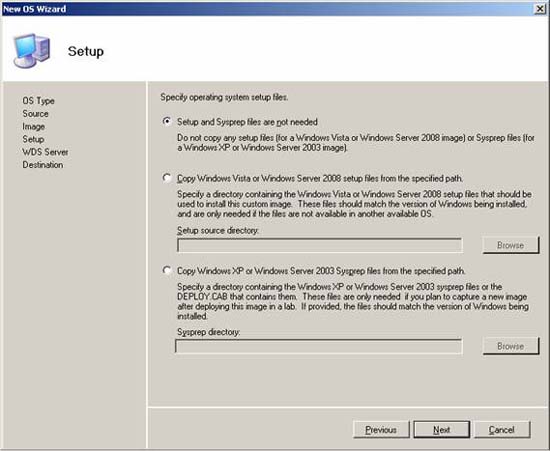The width and height of the screenshot is (550, 451).
Task: Open the OS Type step
Action: 38,101
